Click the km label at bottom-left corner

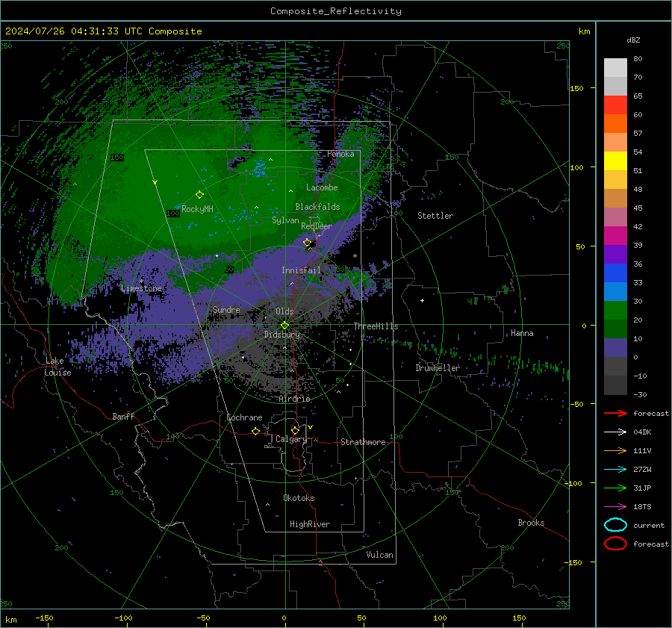click(x=10, y=620)
